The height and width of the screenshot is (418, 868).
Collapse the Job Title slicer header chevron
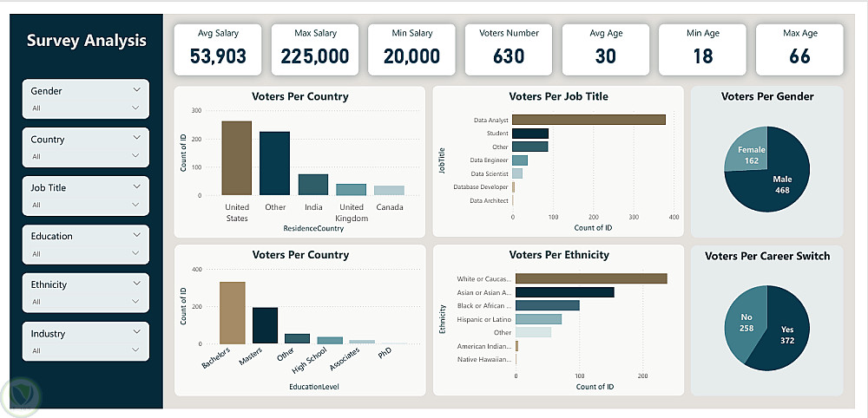tap(137, 186)
